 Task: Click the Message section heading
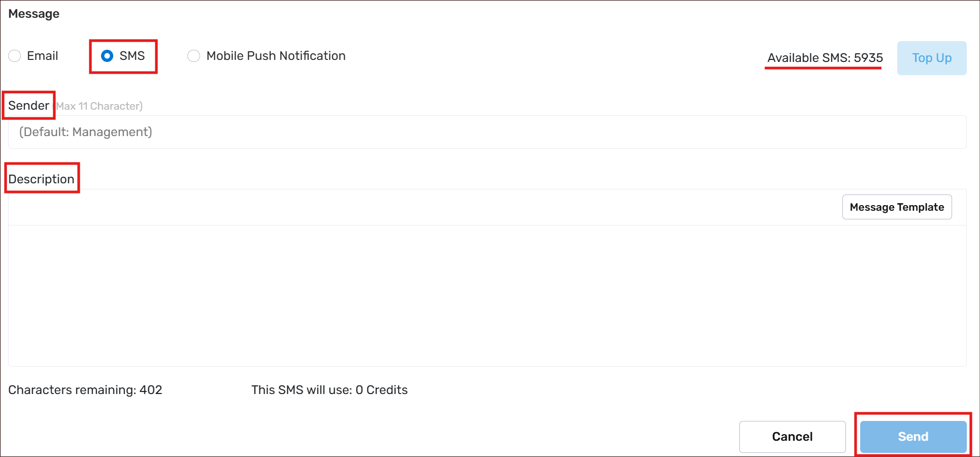click(x=34, y=14)
